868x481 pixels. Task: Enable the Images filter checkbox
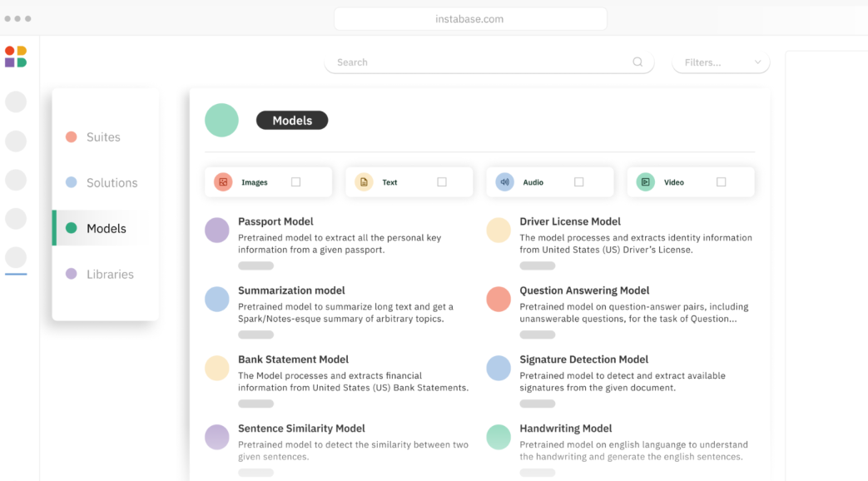(295, 182)
